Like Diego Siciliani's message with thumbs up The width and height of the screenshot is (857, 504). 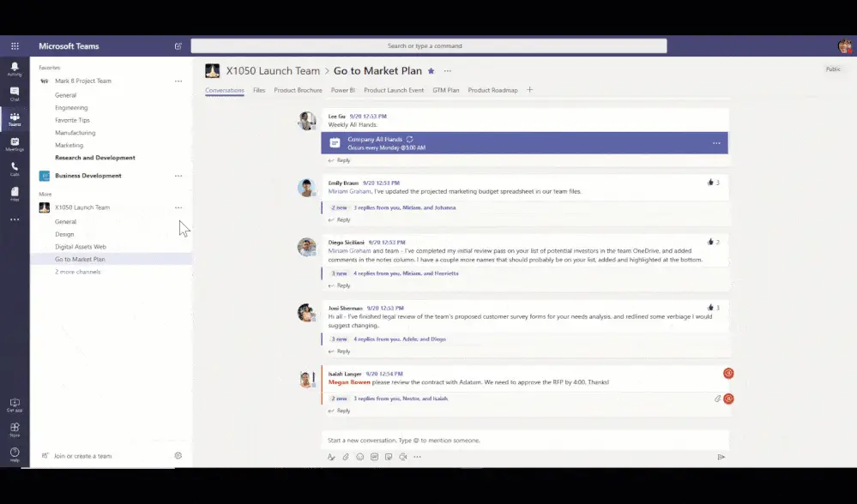point(710,242)
